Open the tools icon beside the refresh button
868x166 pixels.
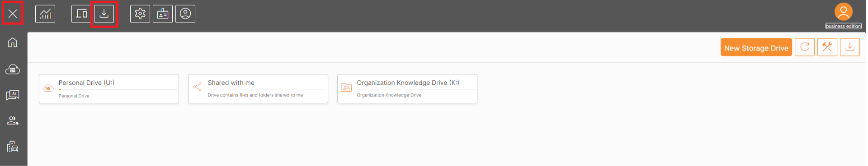827,47
